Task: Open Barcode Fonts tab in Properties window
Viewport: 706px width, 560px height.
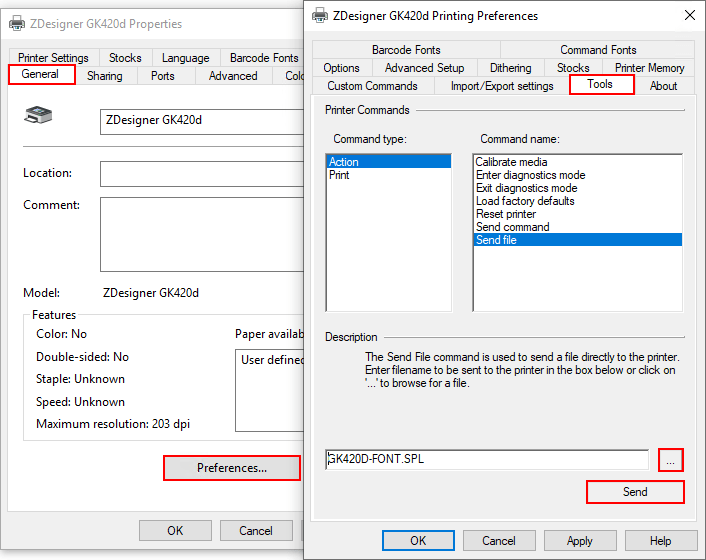Action: point(264,58)
